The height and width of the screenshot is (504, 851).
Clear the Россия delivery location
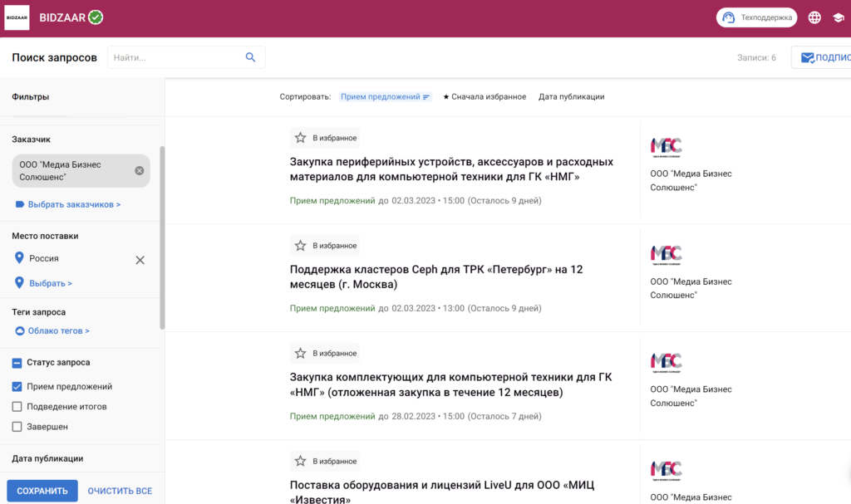140,260
